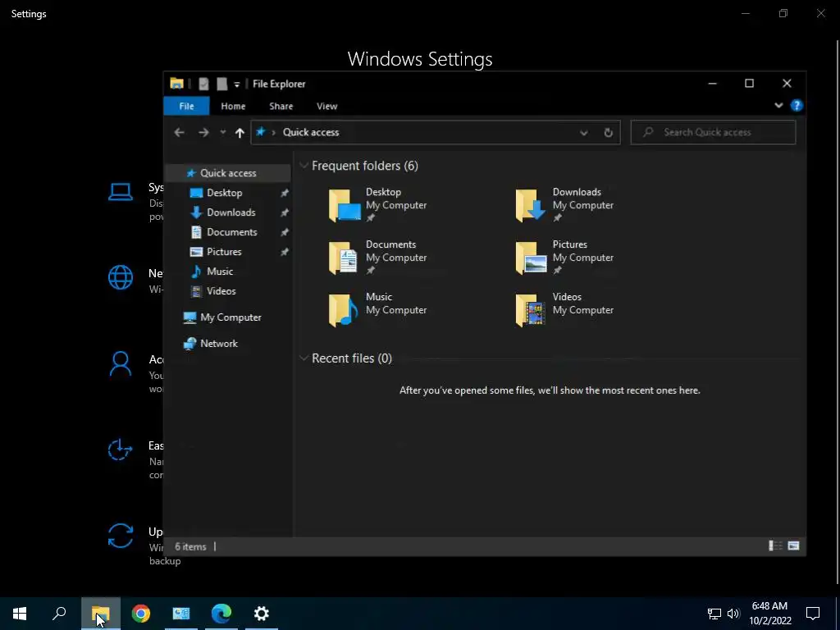Open Update & Security icon in Settings
840x630 pixels.
point(121,536)
